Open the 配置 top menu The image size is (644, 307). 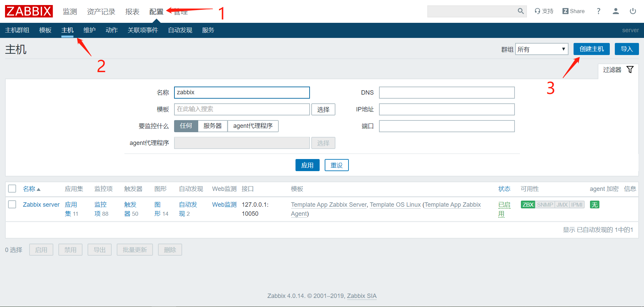coord(156,12)
